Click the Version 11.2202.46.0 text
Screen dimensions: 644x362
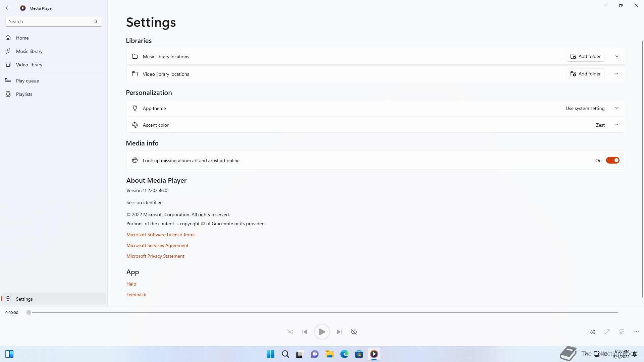(147, 190)
